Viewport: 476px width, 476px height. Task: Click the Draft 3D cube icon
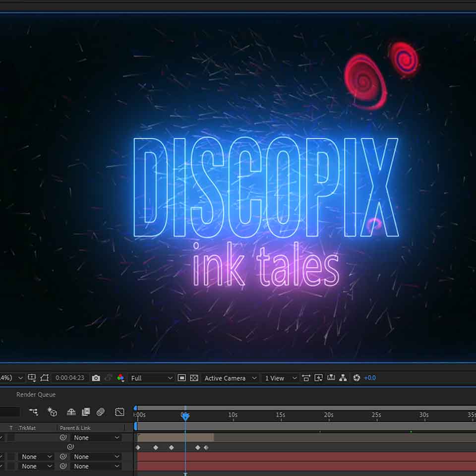tap(52, 412)
